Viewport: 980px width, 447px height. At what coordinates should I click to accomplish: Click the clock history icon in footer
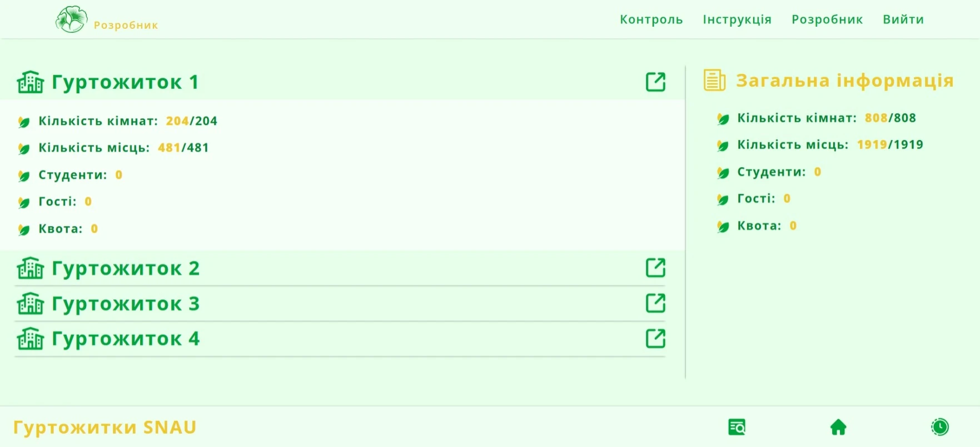pos(939,427)
